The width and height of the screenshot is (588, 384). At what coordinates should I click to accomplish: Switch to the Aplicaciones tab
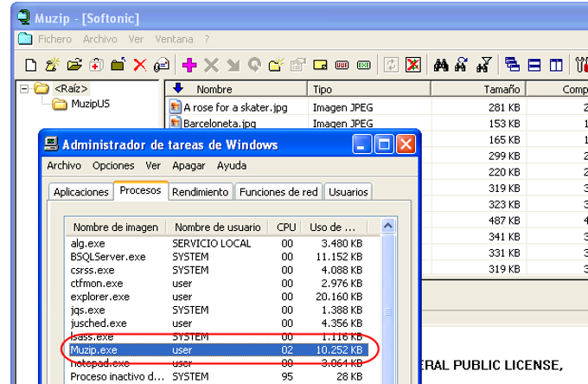pos(81,192)
